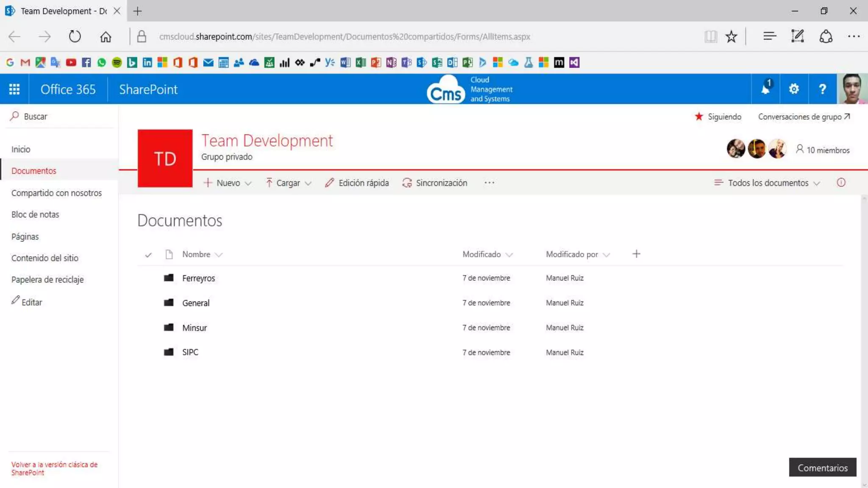Open the Office 365 app launcher grid
This screenshot has width=868, height=488.
(14, 89)
